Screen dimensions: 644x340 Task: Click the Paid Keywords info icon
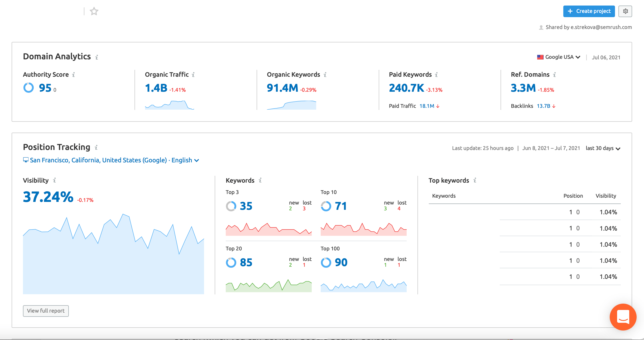(436, 75)
